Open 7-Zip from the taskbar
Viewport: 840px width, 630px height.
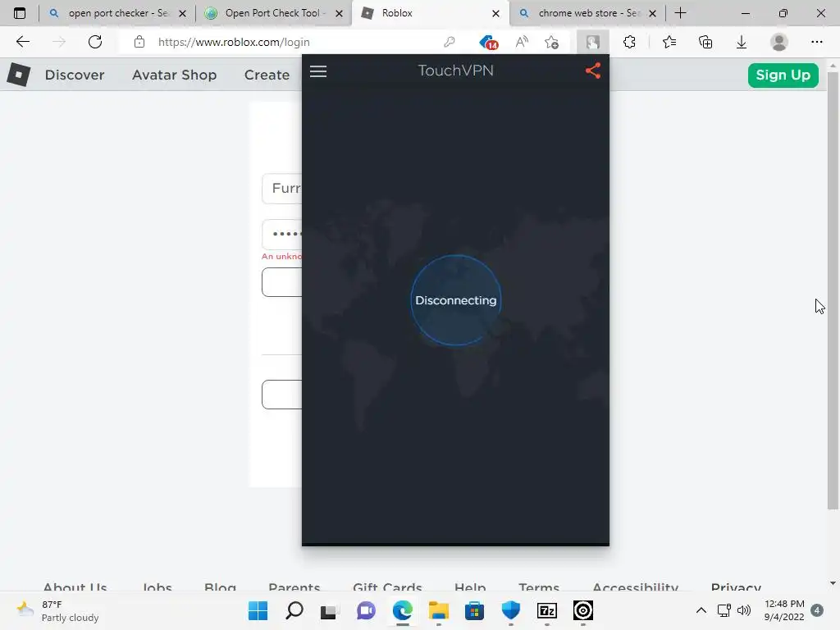click(546, 610)
